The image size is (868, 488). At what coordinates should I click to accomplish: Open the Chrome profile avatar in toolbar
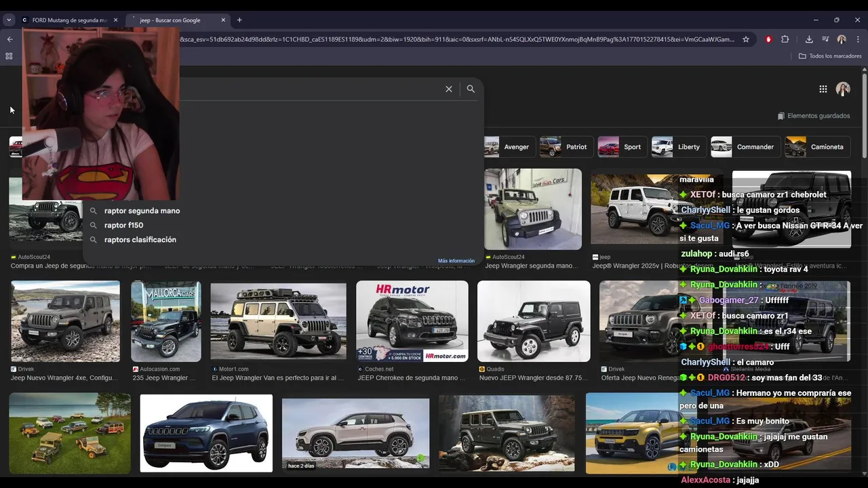(842, 39)
